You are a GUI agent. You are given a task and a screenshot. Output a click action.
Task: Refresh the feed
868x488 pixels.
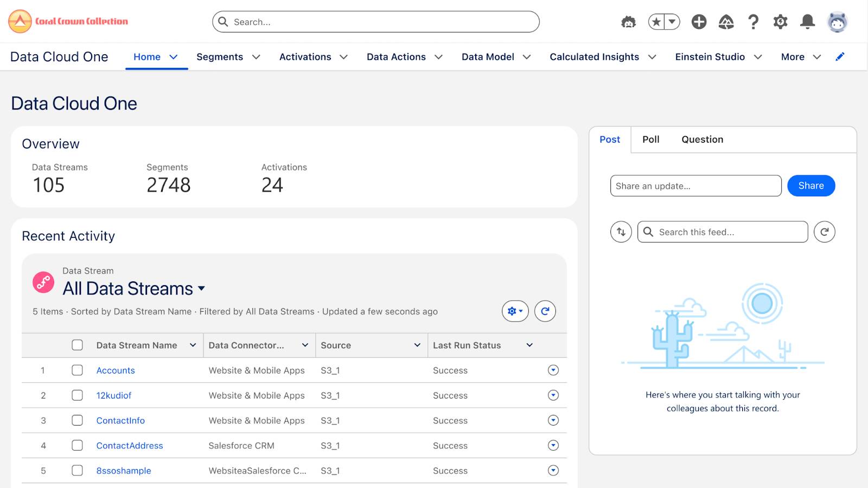point(824,232)
